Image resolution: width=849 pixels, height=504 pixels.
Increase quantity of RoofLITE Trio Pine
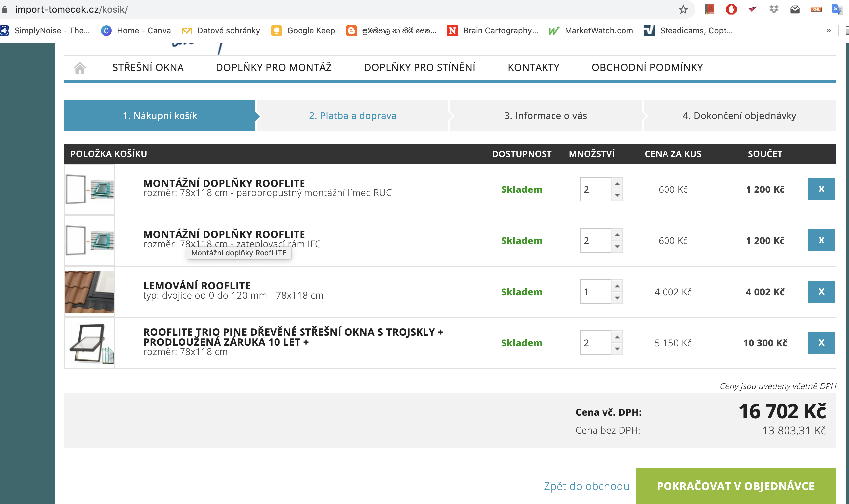tap(617, 337)
